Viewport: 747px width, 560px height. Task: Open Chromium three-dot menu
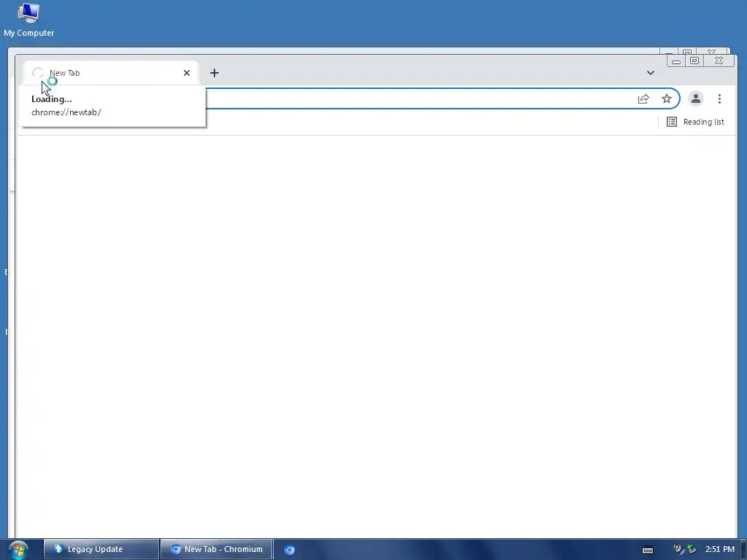point(719,98)
